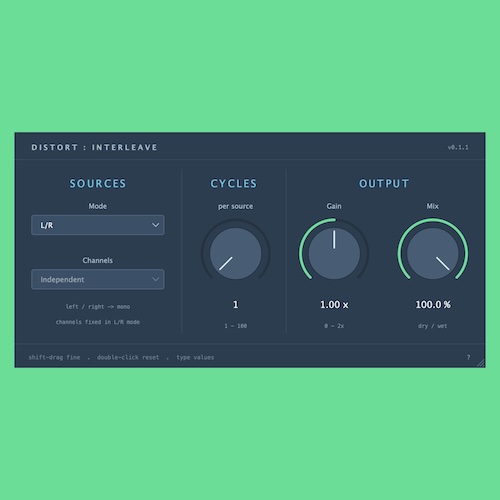Click the Mix label above knob
500x500 pixels.
(x=433, y=206)
